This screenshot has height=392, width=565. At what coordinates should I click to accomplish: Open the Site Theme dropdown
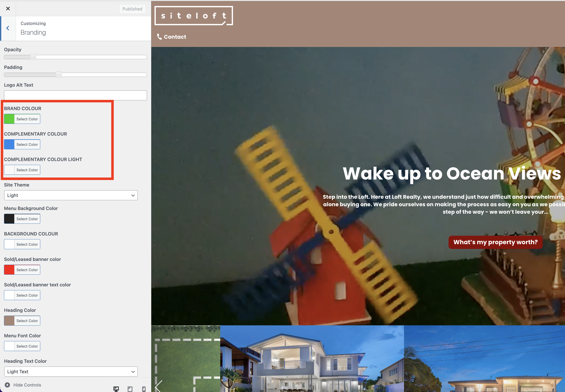pyautogui.click(x=71, y=195)
